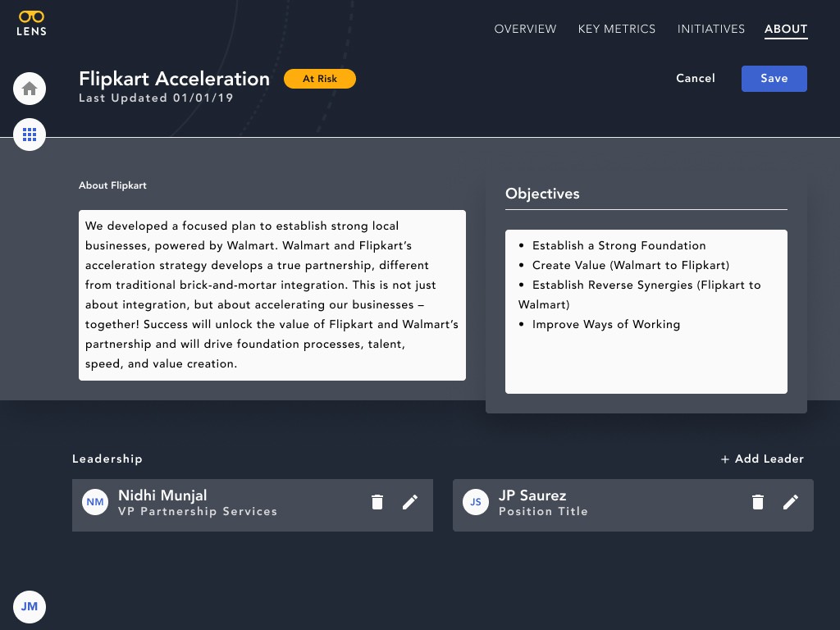Click the Objectives heading
The height and width of the screenshot is (630, 840).
[x=542, y=194]
